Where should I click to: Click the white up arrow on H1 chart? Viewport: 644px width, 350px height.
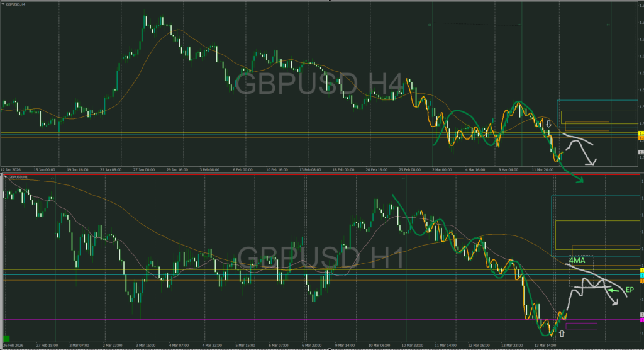561,333
